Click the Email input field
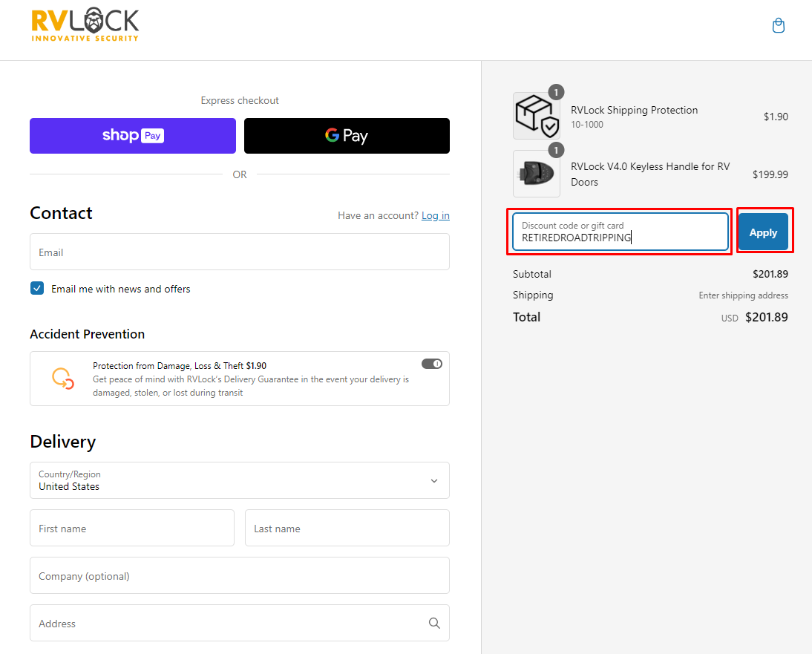 pos(239,252)
